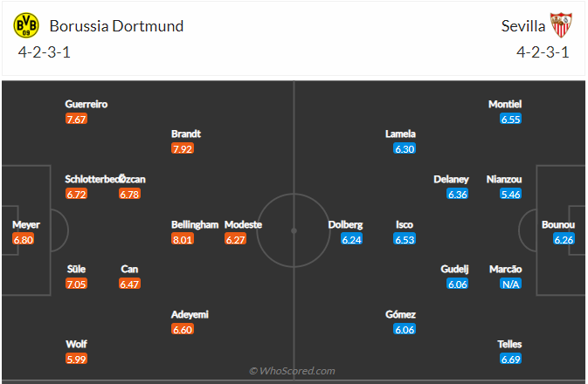Open the Borussia Dortmund team name link

pos(116,25)
